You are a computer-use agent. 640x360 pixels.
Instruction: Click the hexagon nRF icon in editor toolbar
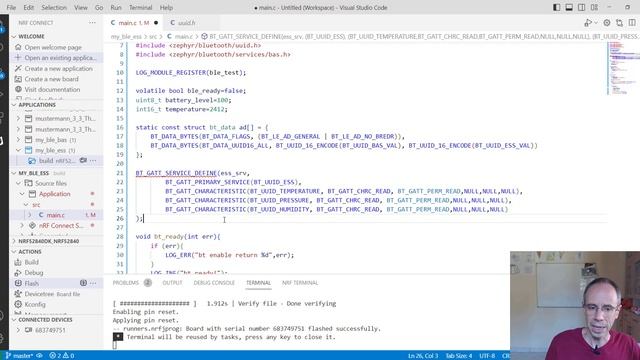[607, 23]
